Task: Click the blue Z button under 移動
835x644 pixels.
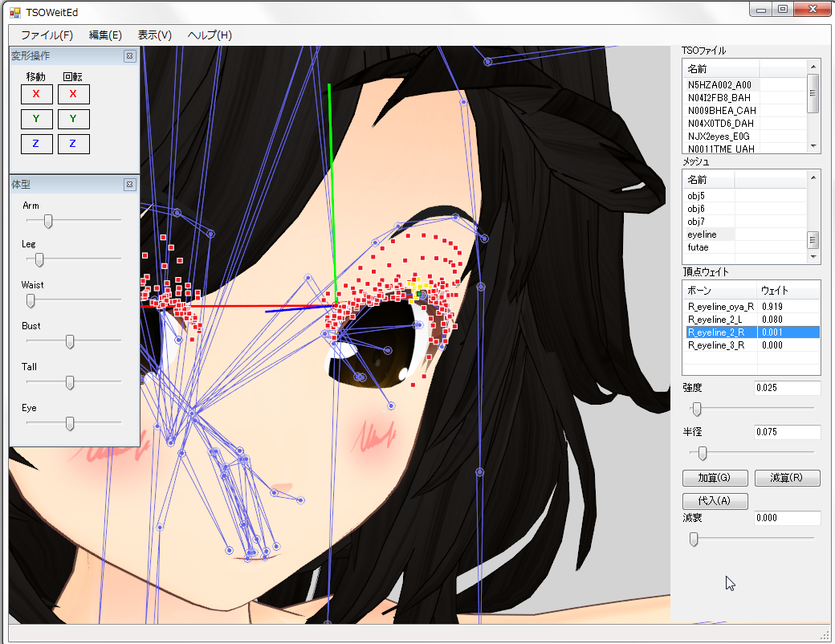Action: click(x=36, y=145)
